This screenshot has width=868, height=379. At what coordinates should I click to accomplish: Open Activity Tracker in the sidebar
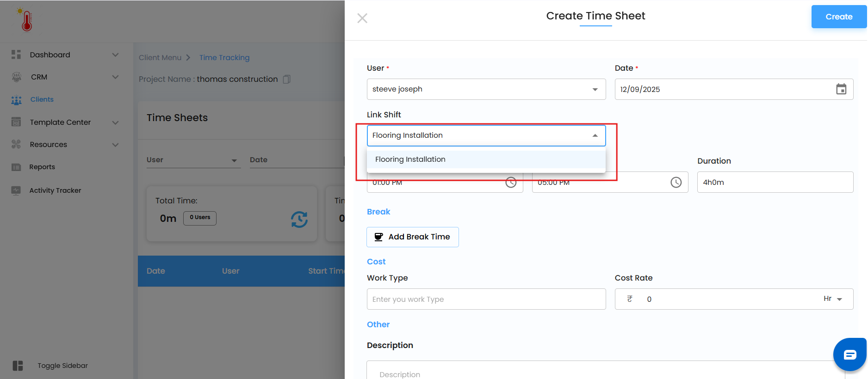[x=55, y=190]
